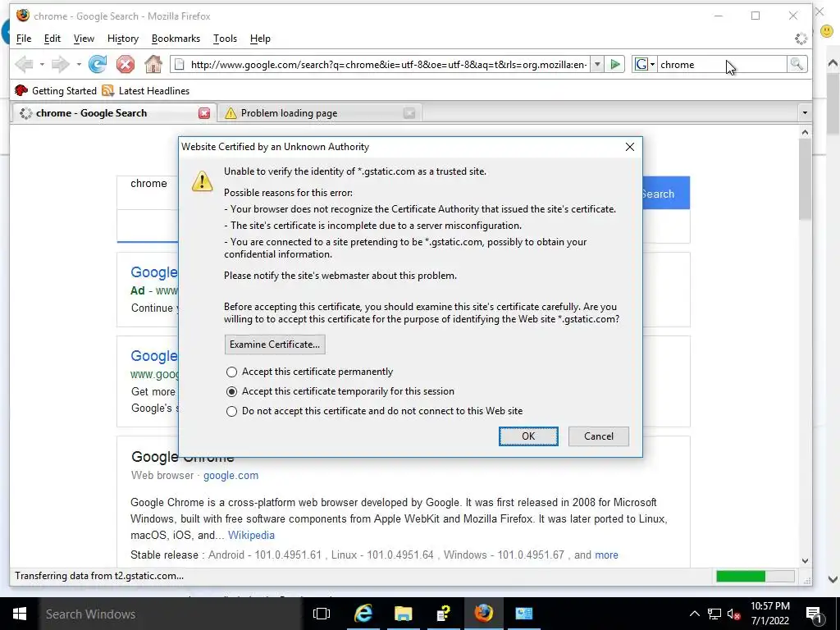Click the Forward navigation arrow
Viewport: 840px width, 630px height.
coord(60,64)
